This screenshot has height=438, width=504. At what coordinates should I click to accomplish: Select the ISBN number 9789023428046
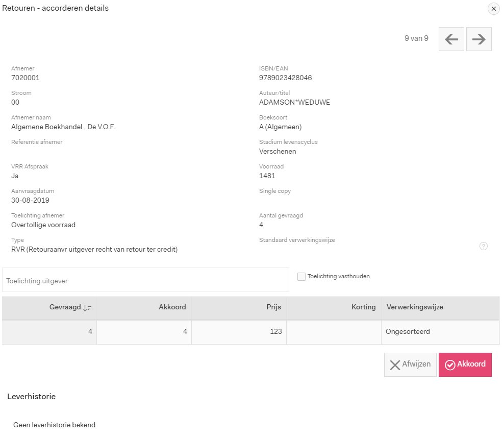coord(286,78)
